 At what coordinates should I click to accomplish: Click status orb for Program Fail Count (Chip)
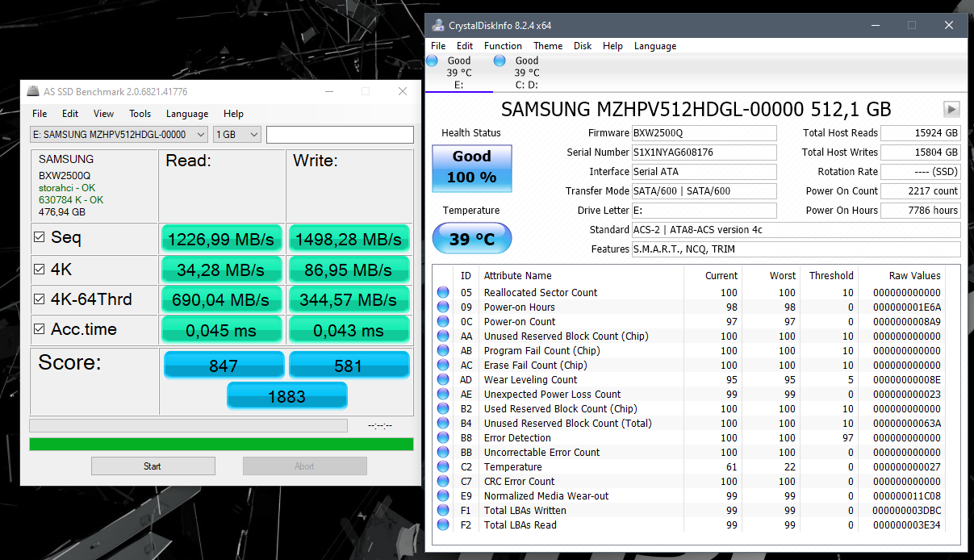coord(443,350)
